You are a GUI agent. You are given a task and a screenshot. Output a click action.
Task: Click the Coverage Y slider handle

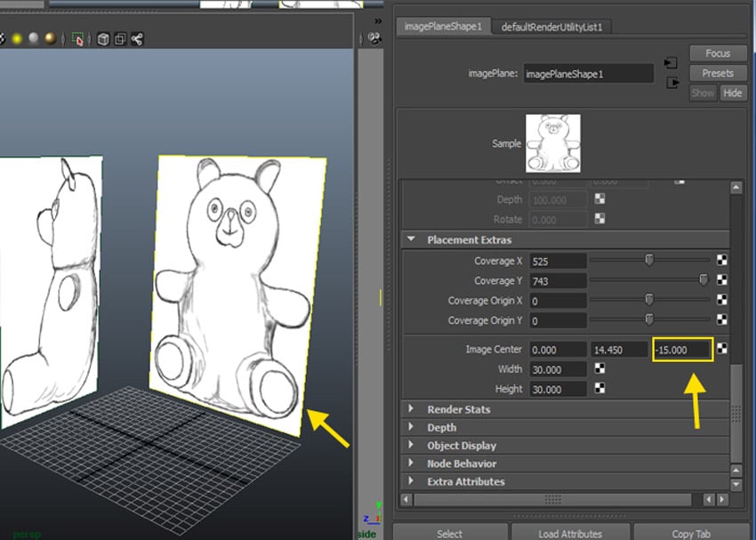click(704, 279)
